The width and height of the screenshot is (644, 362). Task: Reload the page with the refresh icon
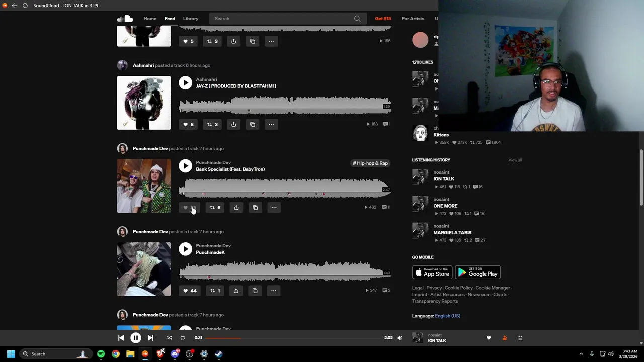point(25,6)
